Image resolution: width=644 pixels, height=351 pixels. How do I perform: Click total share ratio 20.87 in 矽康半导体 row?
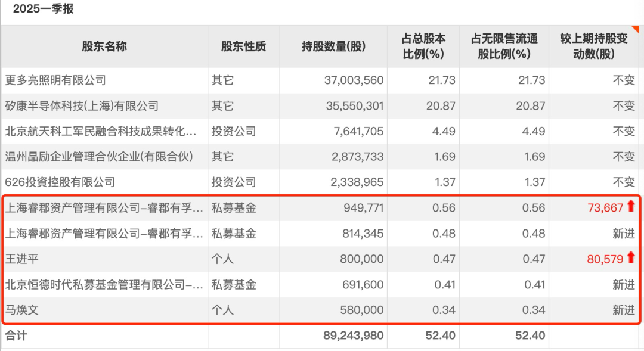pyautogui.click(x=441, y=106)
